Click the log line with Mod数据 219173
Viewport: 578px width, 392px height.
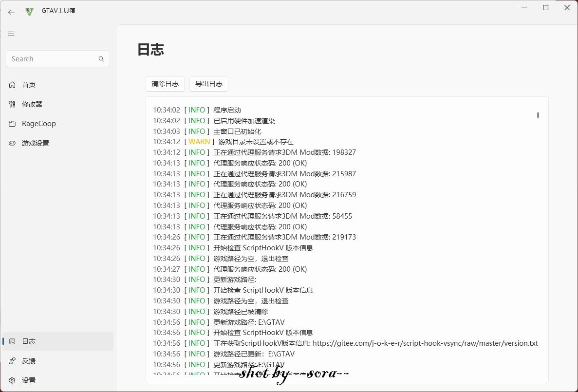click(x=254, y=237)
